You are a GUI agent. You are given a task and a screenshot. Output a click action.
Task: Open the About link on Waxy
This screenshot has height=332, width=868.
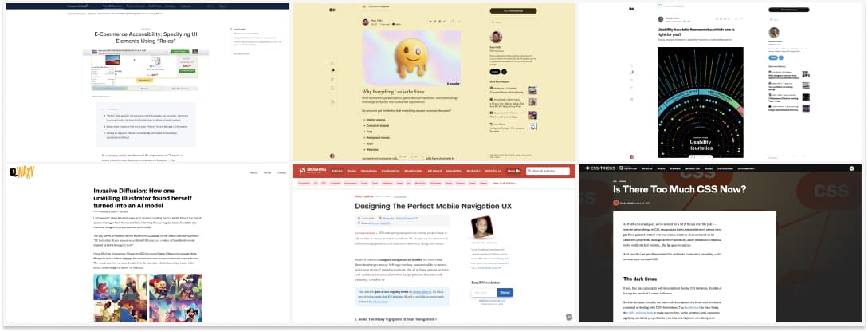point(253,172)
